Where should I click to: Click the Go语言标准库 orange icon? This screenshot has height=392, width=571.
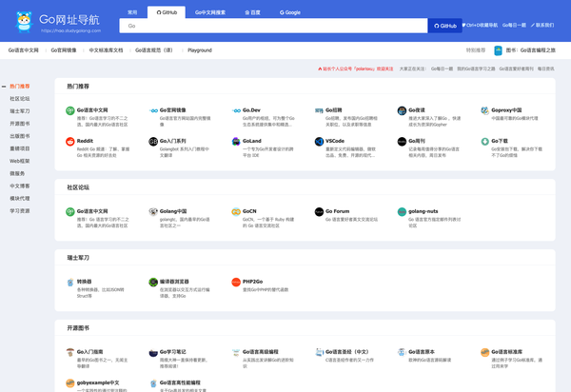coord(484,352)
